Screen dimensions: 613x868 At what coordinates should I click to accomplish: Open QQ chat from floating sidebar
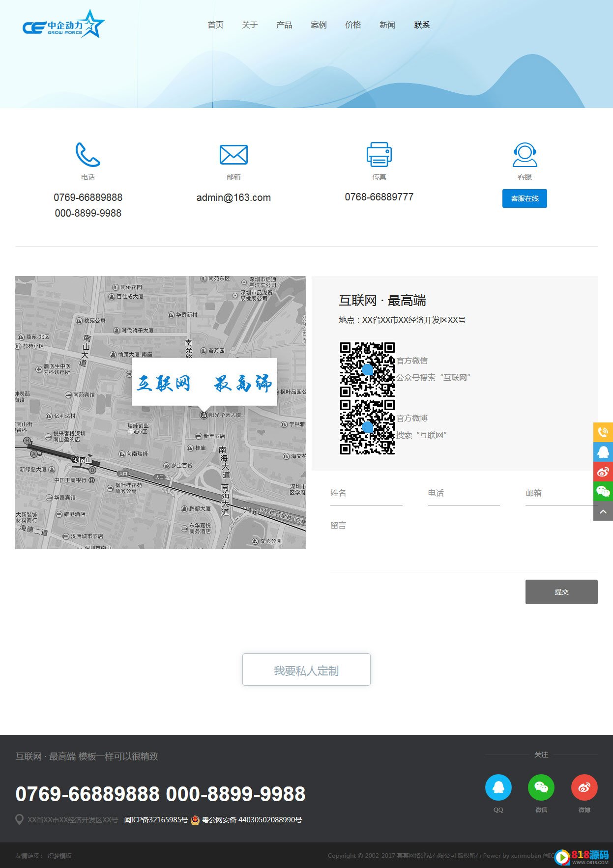(x=603, y=452)
